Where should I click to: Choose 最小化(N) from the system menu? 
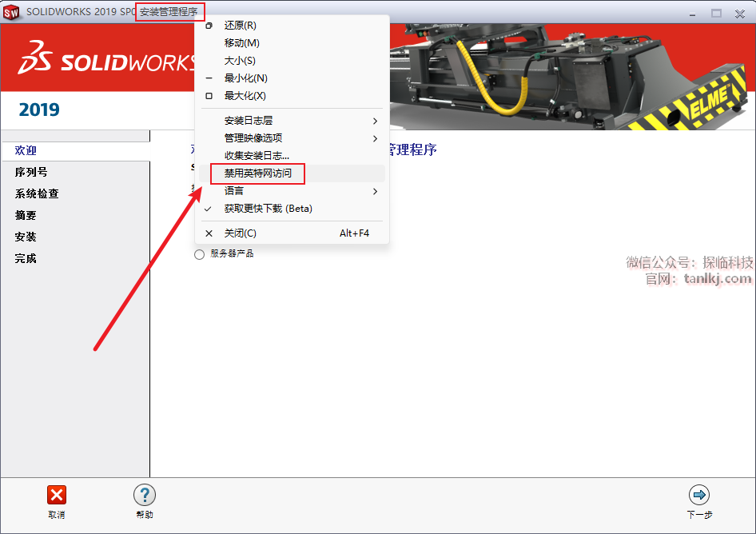coord(291,78)
